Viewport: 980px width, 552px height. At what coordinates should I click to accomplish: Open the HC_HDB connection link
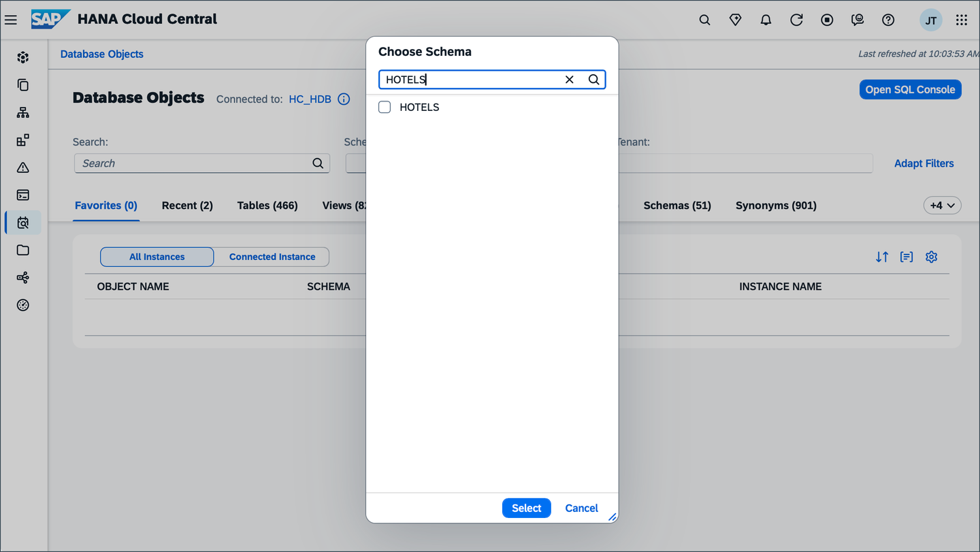(x=310, y=99)
